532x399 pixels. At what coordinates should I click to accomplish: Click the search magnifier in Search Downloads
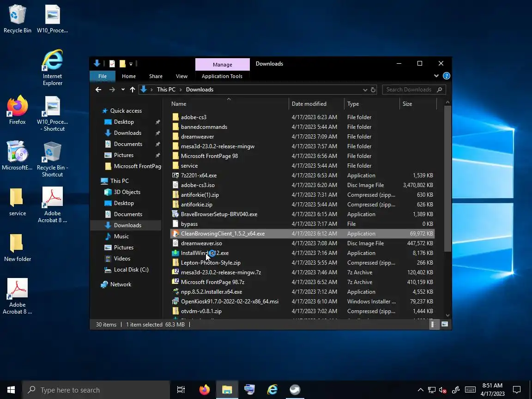pos(439,90)
